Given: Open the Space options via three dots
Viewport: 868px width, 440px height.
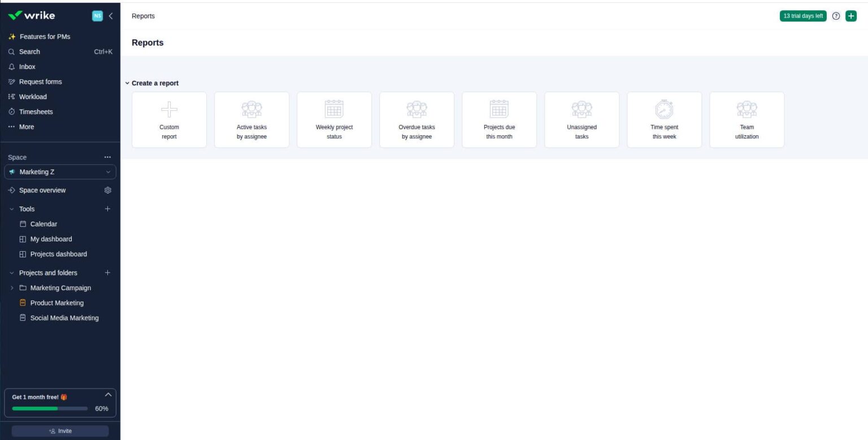Looking at the screenshot, I should click(x=107, y=157).
